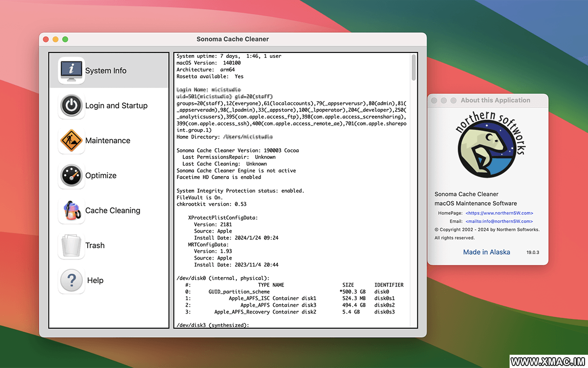
Task: Click 'Last PermissionsRepair: Unknown' line
Action: [x=229, y=157]
